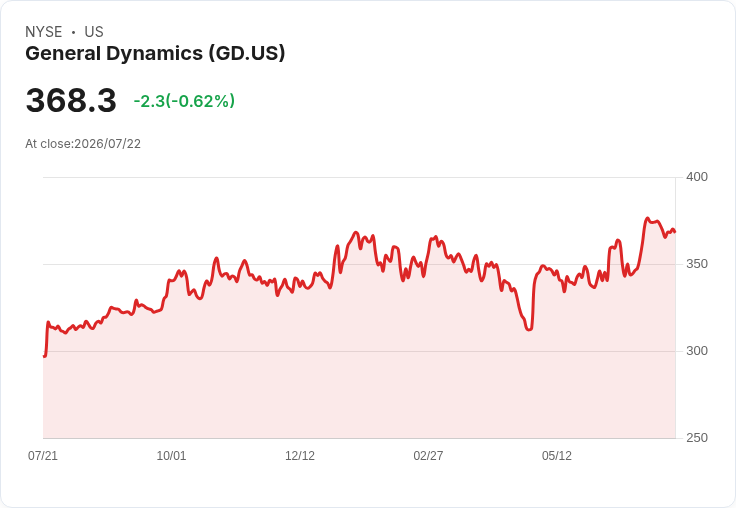Click the 368.3 current price
This screenshot has height=508, width=736.
(71, 100)
